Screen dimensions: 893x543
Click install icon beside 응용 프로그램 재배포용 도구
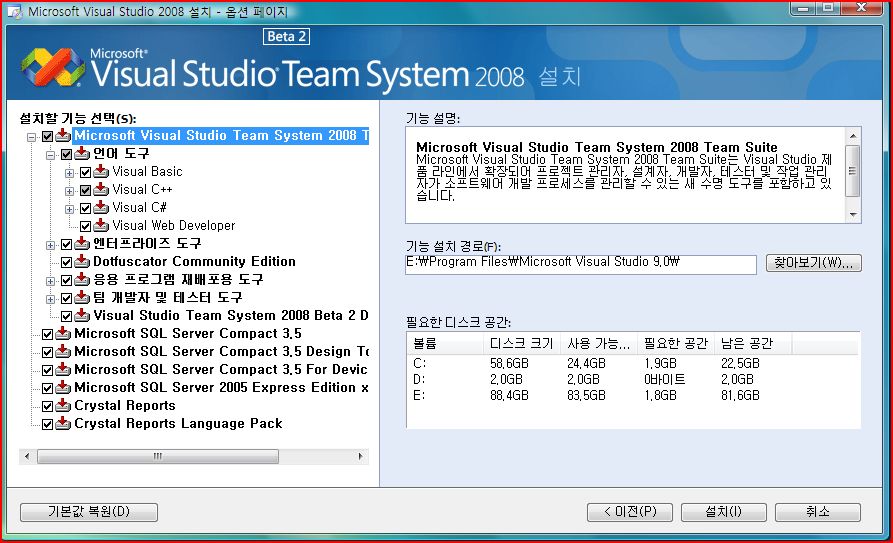coord(82,280)
